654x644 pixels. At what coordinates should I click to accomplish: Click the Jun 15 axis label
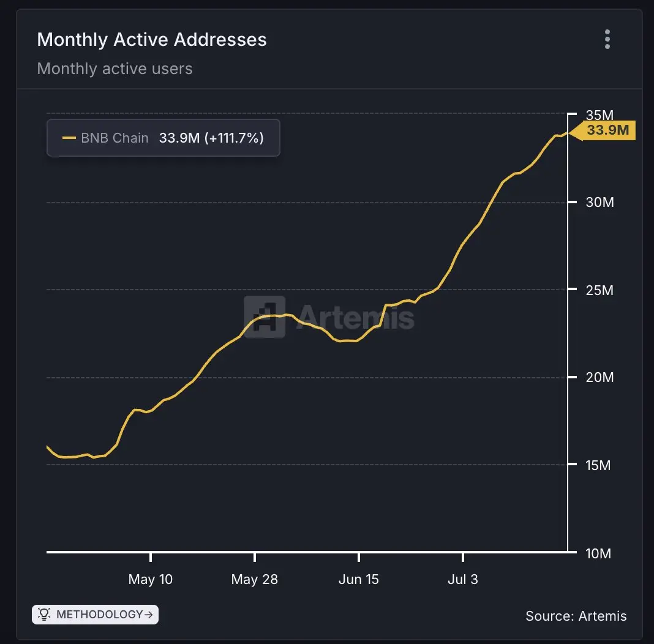[x=359, y=579]
